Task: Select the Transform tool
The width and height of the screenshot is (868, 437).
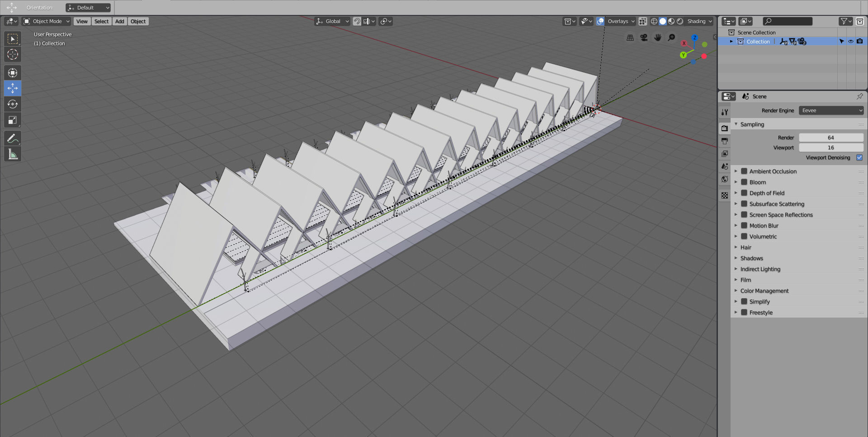Action: point(13,72)
